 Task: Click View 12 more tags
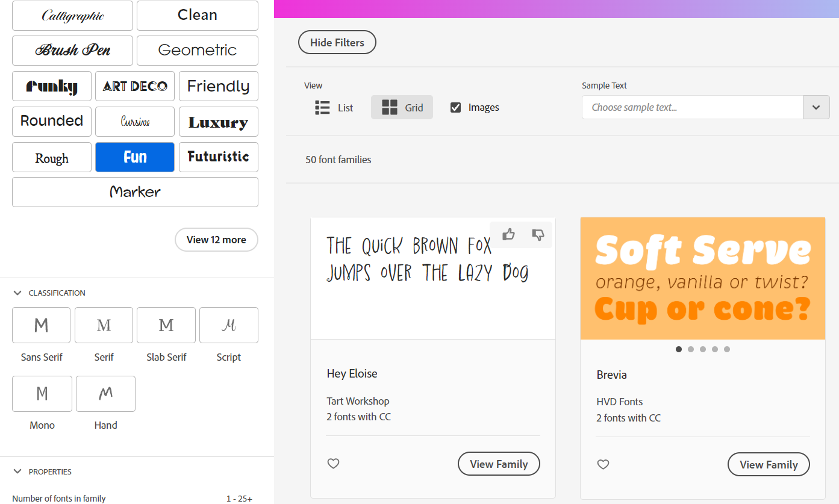tap(216, 240)
